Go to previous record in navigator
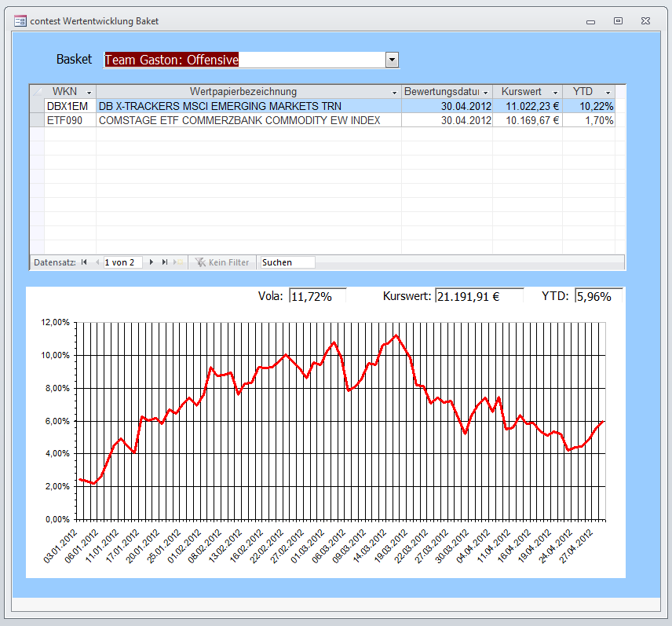Screen dimensions: 672x626 pos(97,262)
